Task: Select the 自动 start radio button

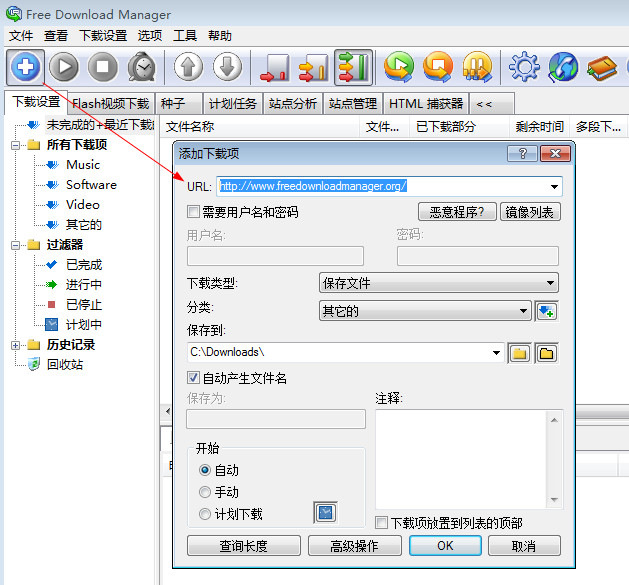Action: [205, 470]
